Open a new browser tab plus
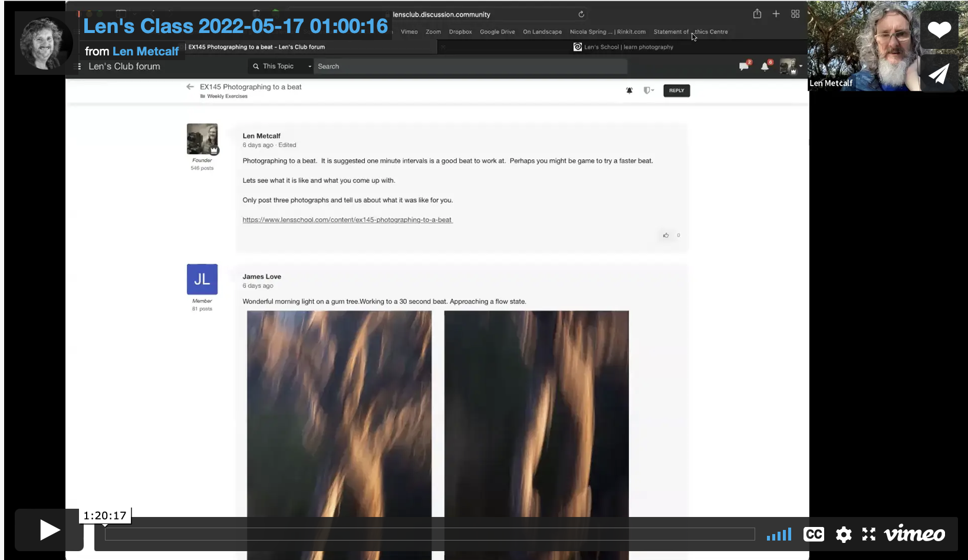 (776, 14)
